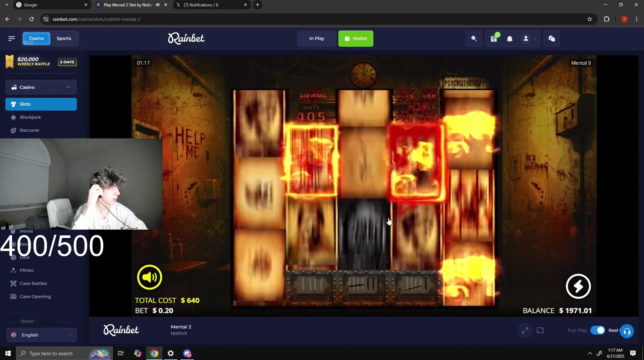The image size is (644, 360).
Task: Open the Chrome profile avatar
Action: point(624,19)
